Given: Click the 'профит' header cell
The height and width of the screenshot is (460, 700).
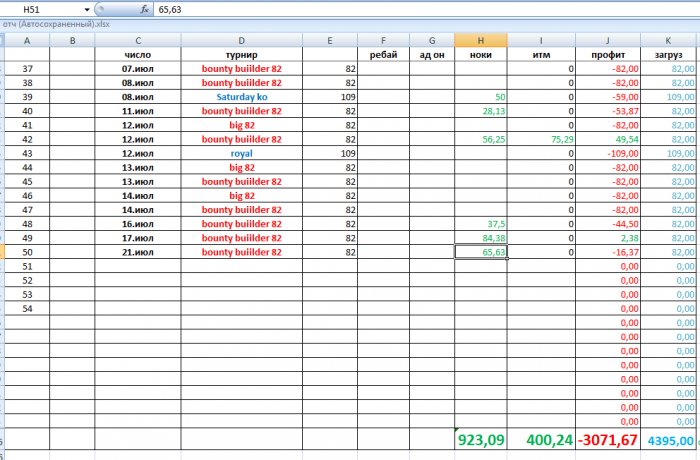Looking at the screenshot, I should pyautogui.click(x=608, y=55).
